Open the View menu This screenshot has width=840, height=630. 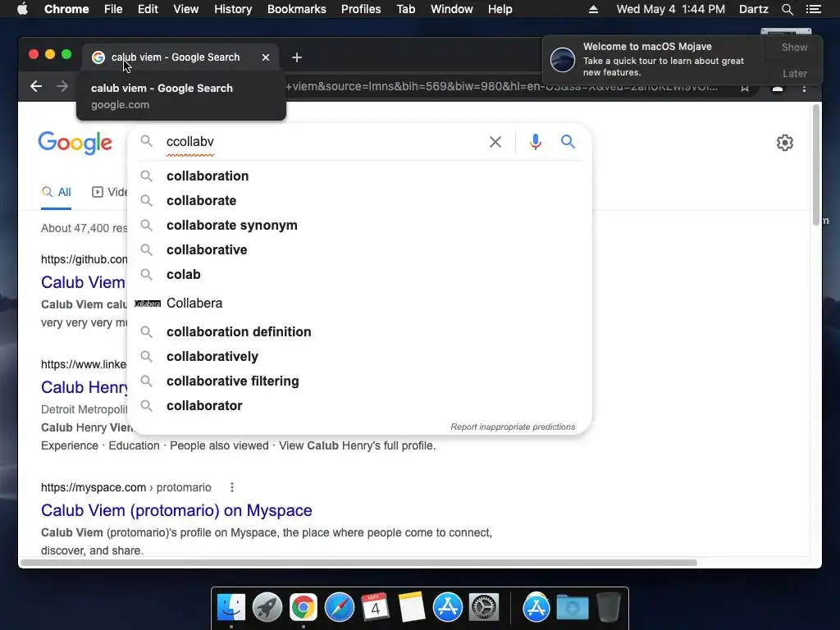(186, 9)
